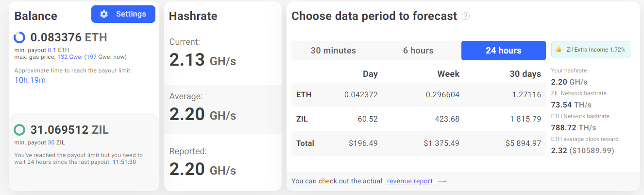Click the arrow after revenue report

[442, 181]
